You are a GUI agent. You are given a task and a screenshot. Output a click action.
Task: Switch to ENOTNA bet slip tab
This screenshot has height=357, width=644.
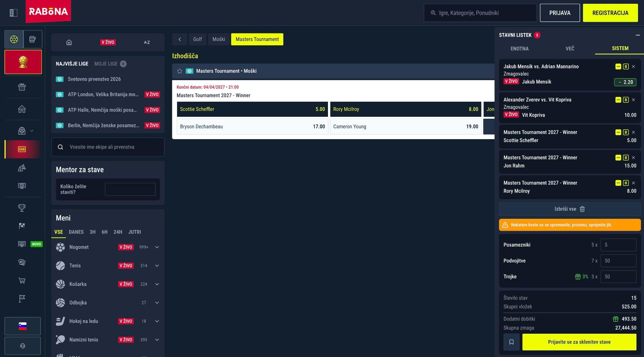[519, 48]
